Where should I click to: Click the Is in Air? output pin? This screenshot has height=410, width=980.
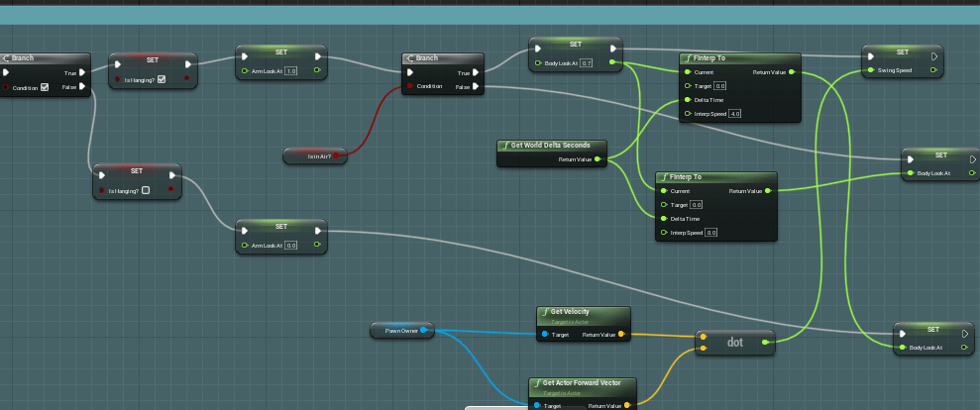pos(337,155)
